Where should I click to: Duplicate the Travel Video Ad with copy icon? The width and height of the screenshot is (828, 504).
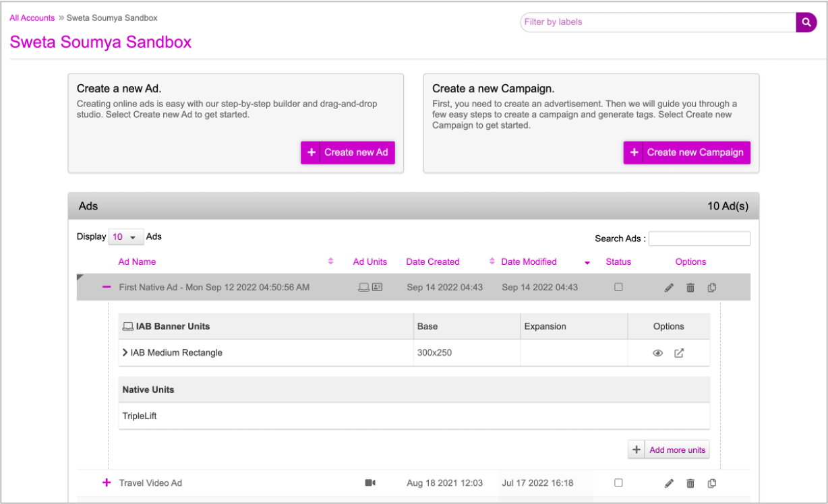click(x=712, y=483)
